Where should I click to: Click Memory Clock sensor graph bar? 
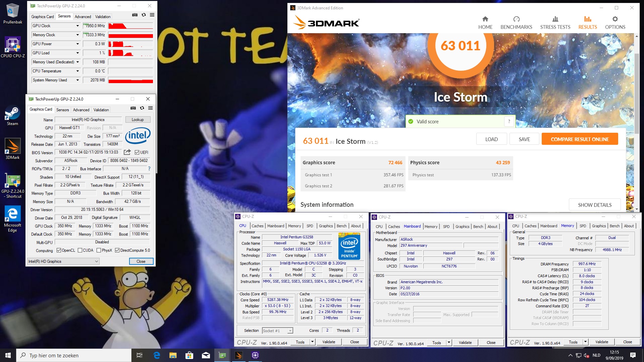coord(130,35)
